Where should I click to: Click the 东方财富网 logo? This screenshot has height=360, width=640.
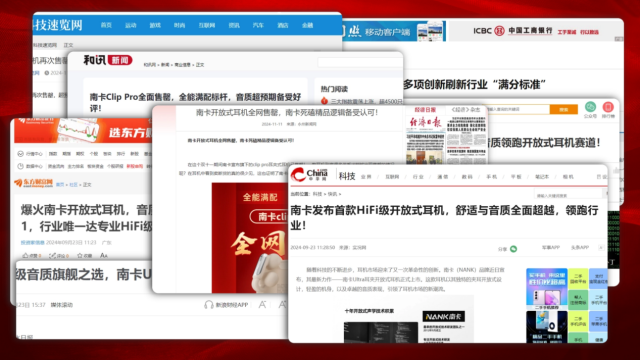point(33,183)
